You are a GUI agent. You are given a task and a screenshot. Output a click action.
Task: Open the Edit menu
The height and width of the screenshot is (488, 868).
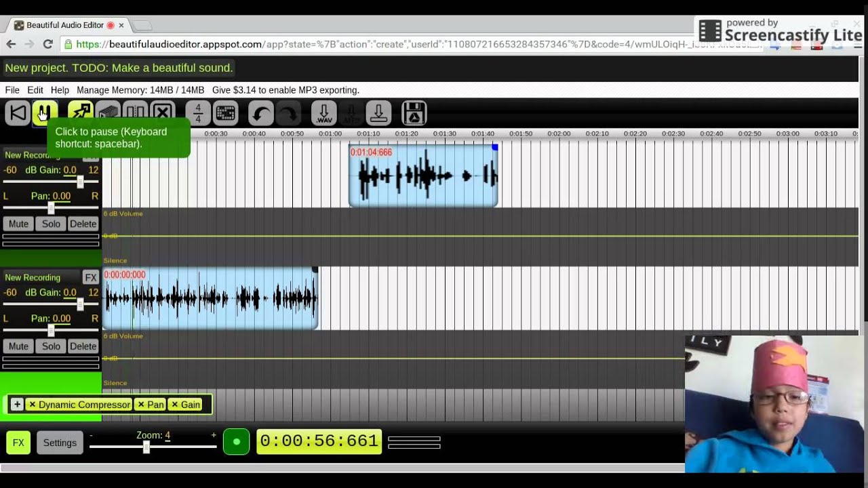coord(35,90)
